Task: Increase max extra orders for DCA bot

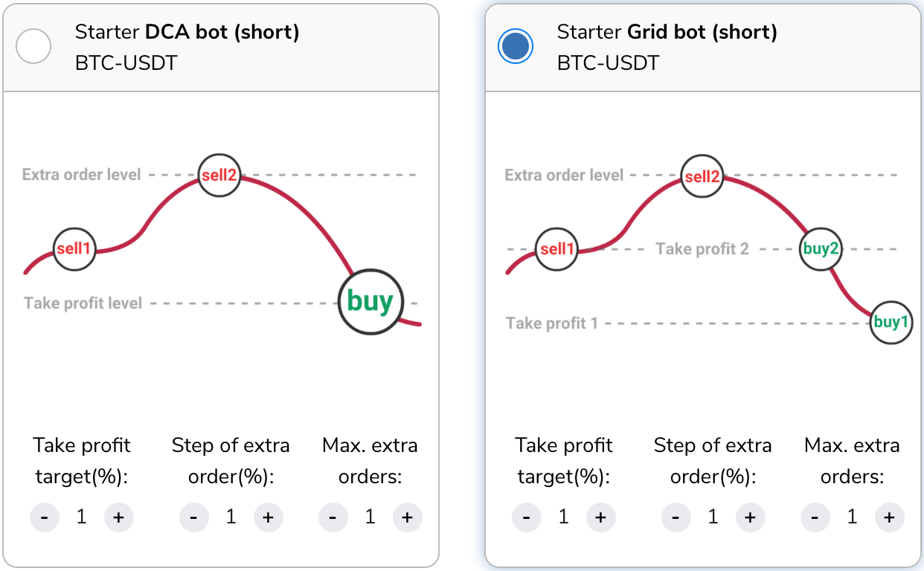Action: point(407,517)
